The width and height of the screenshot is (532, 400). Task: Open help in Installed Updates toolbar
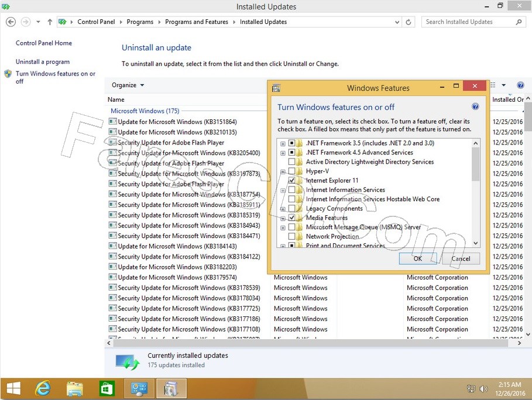pos(520,85)
